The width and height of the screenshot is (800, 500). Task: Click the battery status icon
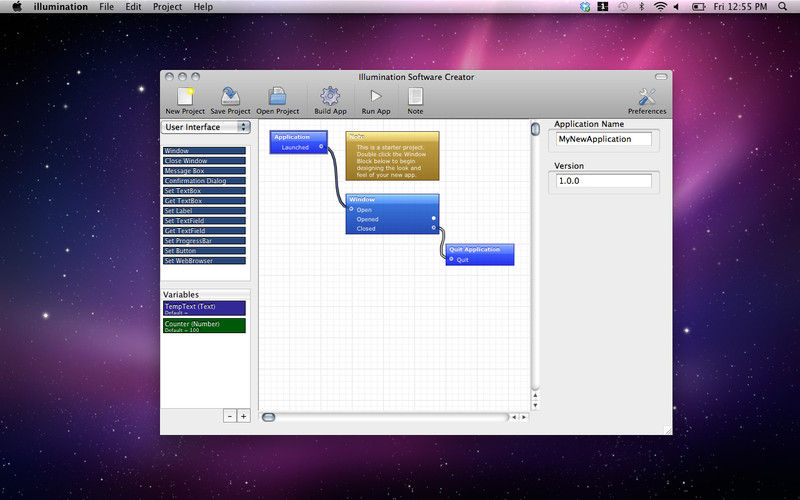[x=698, y=7]
